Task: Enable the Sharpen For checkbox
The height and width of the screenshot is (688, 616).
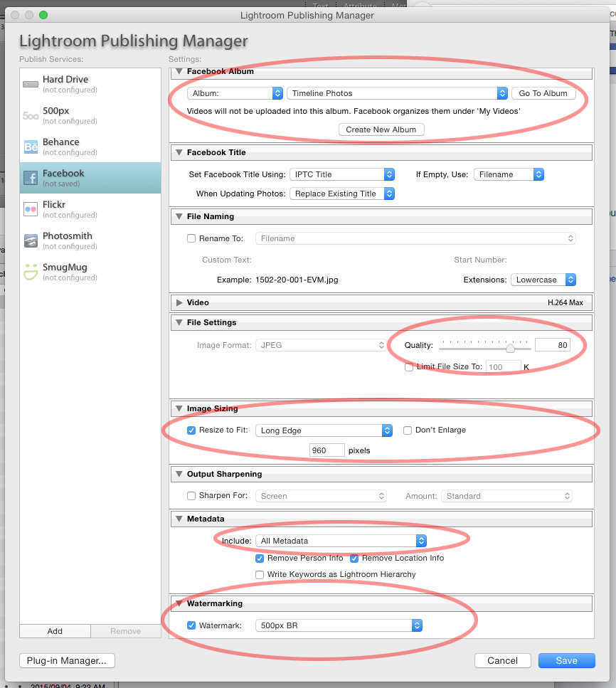Action: [191, 496]
